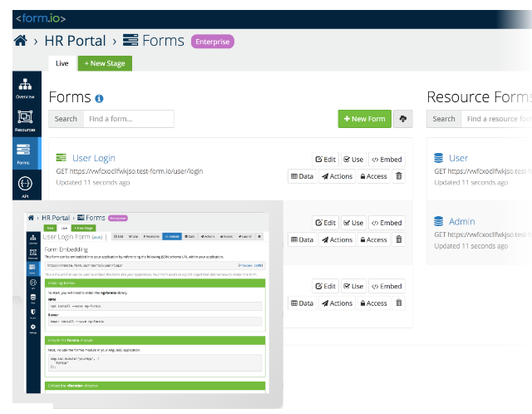Viewport: 532px width, 414px height.
Task: Click Use for the User Login form
Action: tap(353, 160)
